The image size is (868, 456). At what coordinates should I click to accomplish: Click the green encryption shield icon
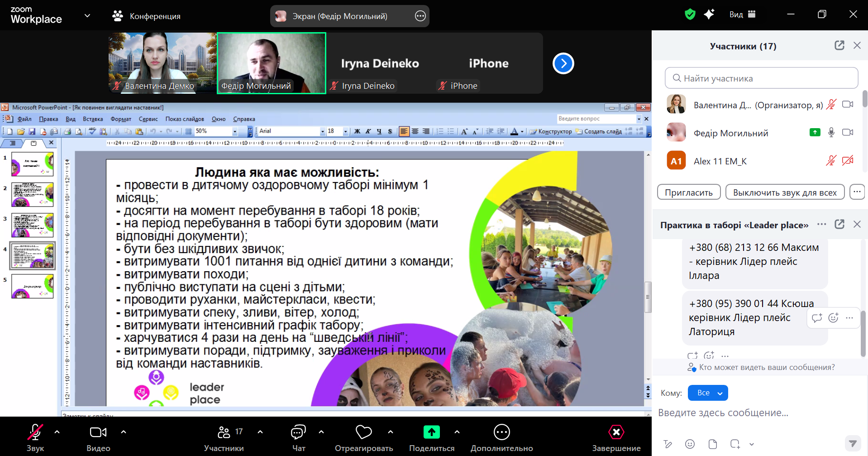690,14
